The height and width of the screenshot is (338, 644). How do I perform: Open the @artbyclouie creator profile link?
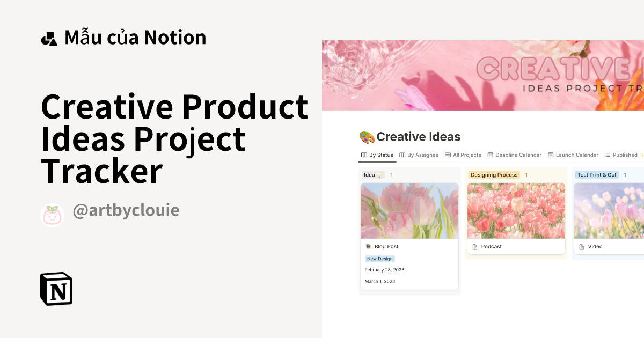(126, 210)
